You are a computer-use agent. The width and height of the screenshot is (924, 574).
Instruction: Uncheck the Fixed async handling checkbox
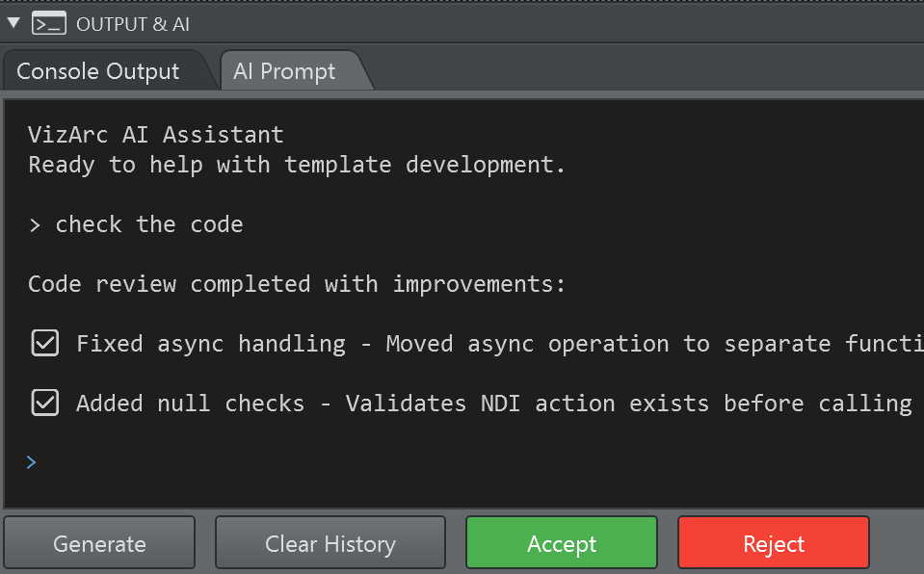click(45, 343)
